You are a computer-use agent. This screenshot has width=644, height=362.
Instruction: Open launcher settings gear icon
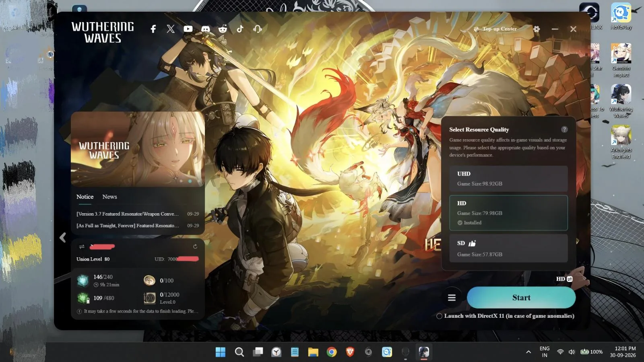tap(537, 29)
